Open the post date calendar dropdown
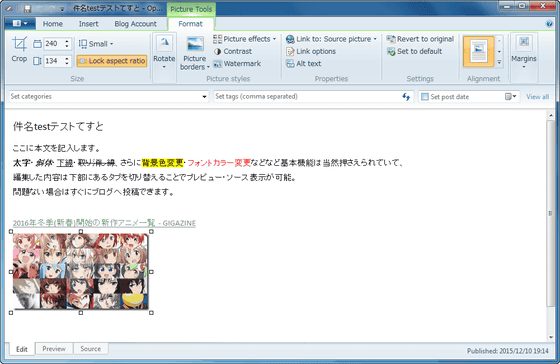 (x=511, y=96)
